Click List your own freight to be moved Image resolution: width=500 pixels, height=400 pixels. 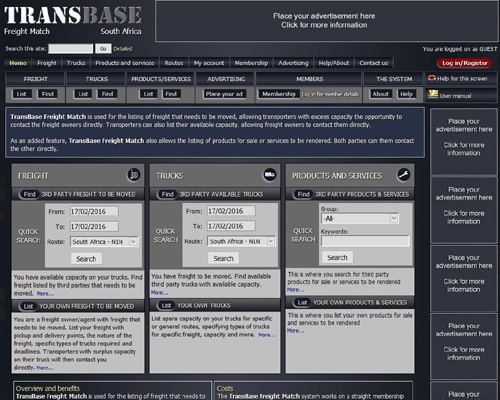pyautogui.click(x=28, y=306)
